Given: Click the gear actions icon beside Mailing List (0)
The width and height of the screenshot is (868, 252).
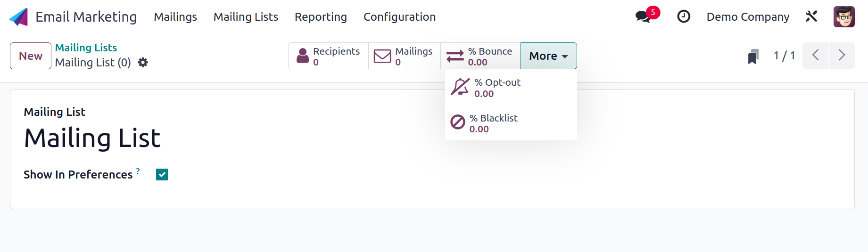Looking at the screenshot, I should point(143,62).
